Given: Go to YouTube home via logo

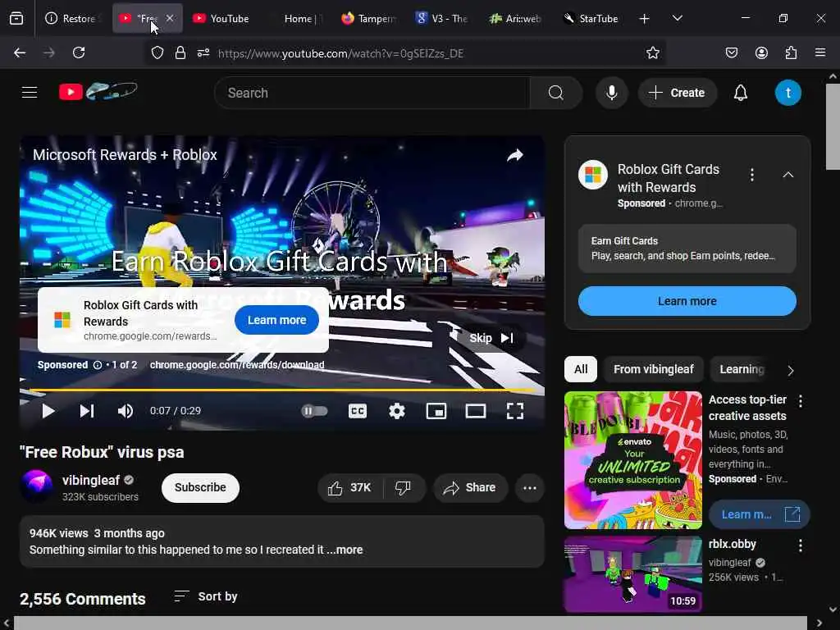Looking at the screenshot, I should [98, 92].
